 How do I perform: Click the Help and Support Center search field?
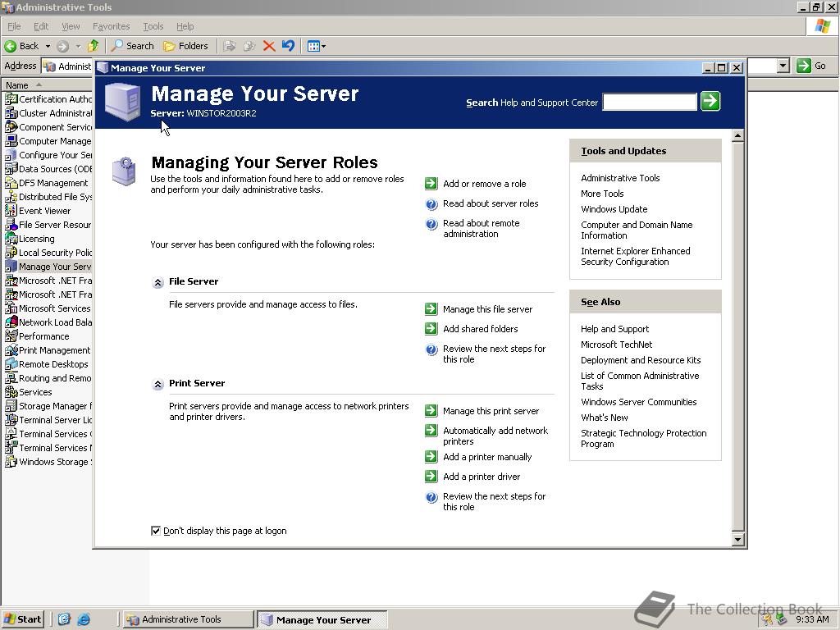click(x=650, y=102)
